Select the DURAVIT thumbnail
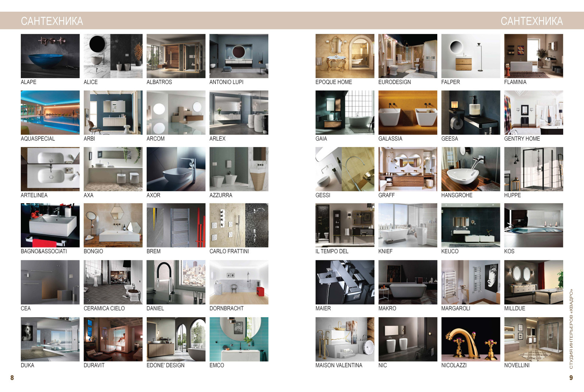Image resolution: width=584 pixels, height=392 pixels. pos(113,339)
